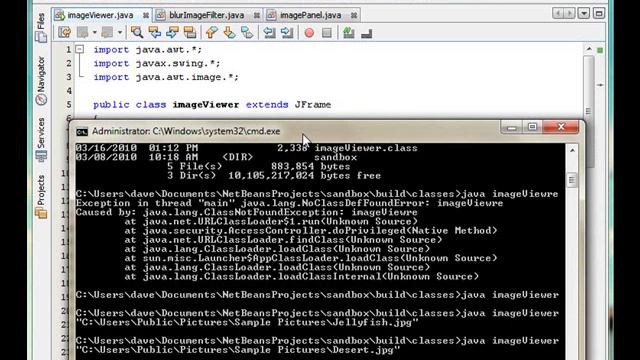Click green error stripe status mark
This screenshot has width=640, height=360.
point(600,50)
